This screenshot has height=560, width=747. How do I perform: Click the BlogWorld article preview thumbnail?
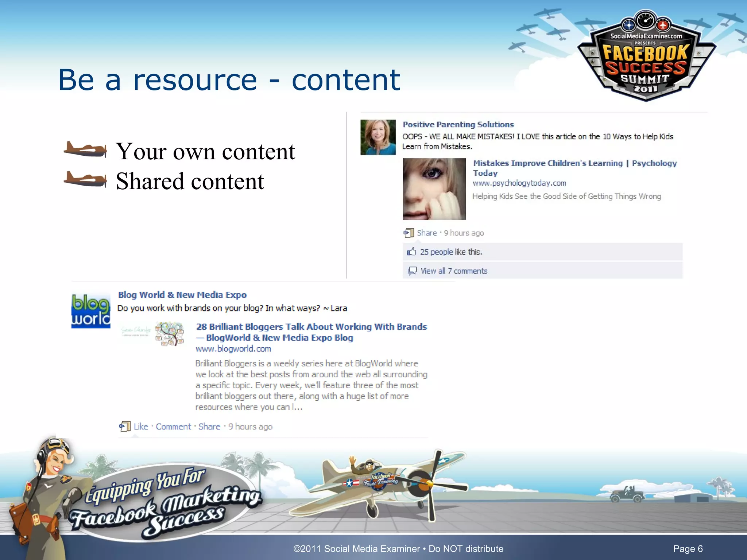tap(152, 334)
